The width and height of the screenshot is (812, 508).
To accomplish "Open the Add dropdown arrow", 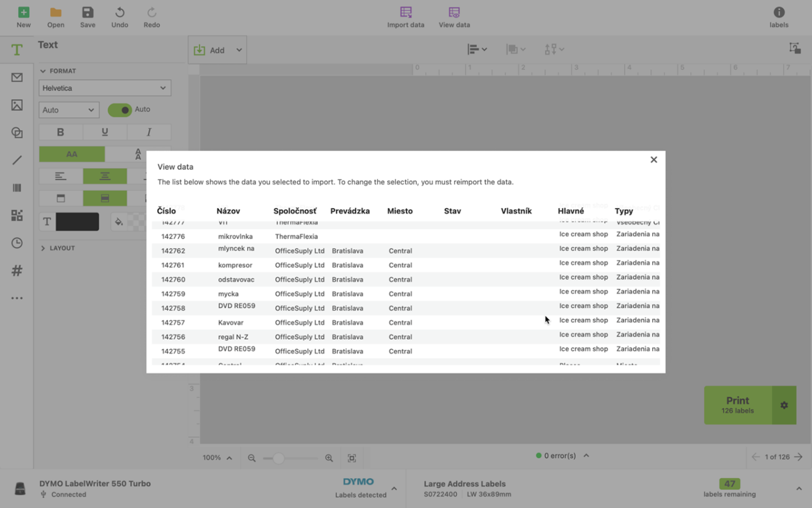I will [239, 50].
